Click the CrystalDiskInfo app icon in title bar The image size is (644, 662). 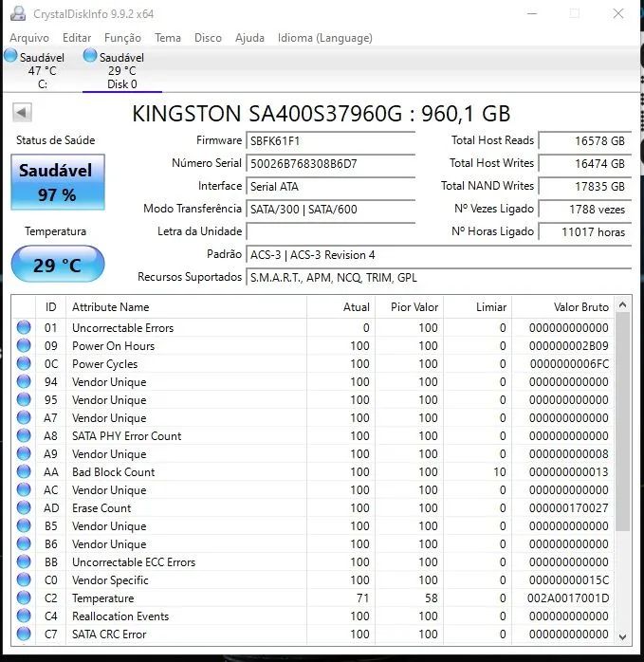click(x=18, y=13)
